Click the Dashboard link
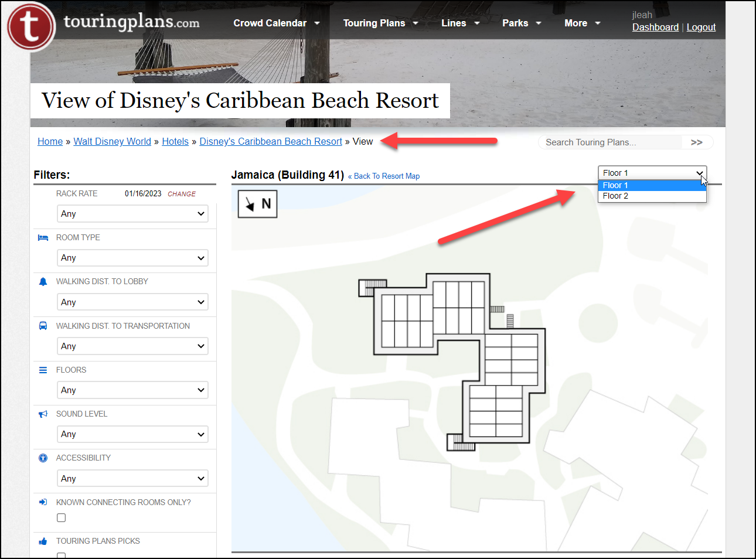 tap(655, 28)
